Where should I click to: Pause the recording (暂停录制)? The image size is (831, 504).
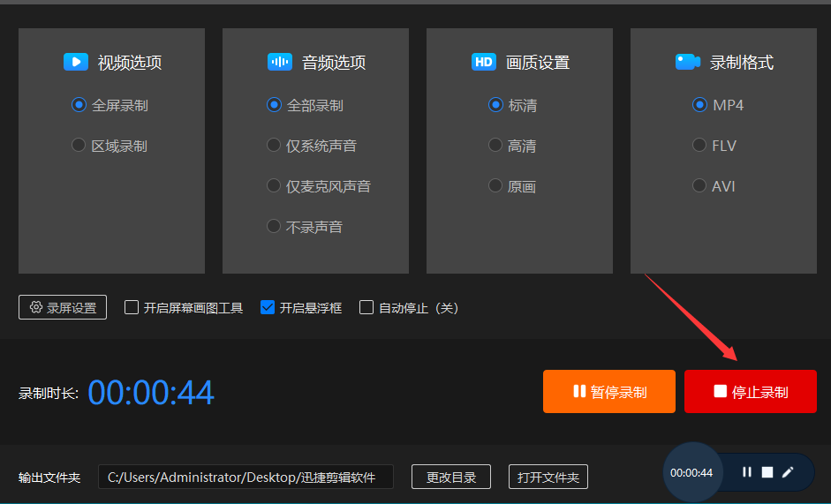coord(609,392)
